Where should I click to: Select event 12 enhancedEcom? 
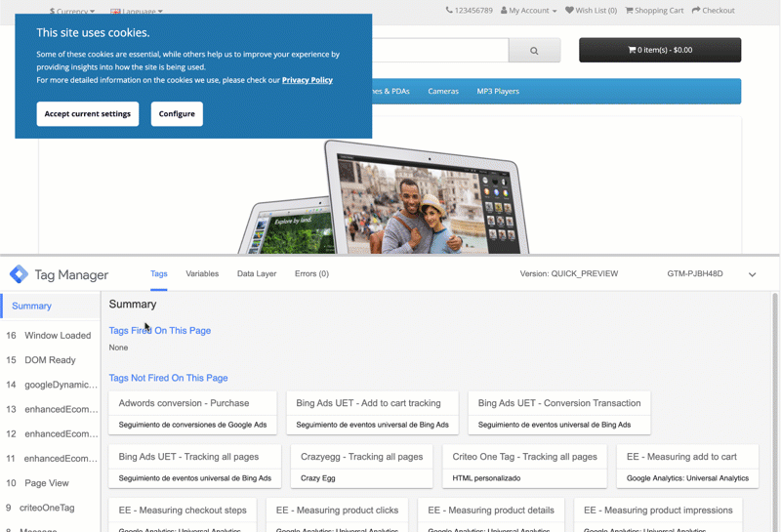[x=51, y=433]
